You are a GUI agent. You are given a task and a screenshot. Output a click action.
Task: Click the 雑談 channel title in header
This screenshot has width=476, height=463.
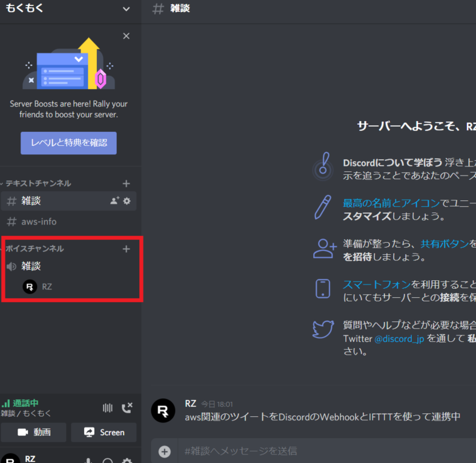point(180,8)
